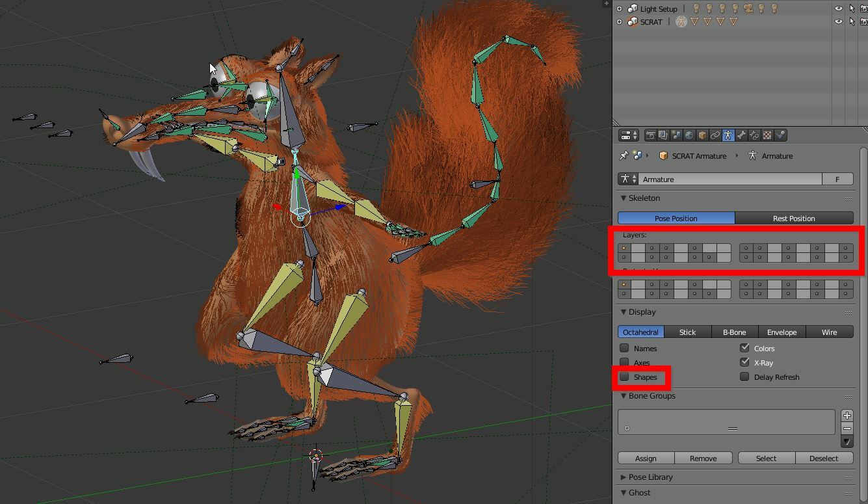Screen dimensions: 868x504
Task: Click the SCRAT group icon in the outliner
Action: coord(632,21)
